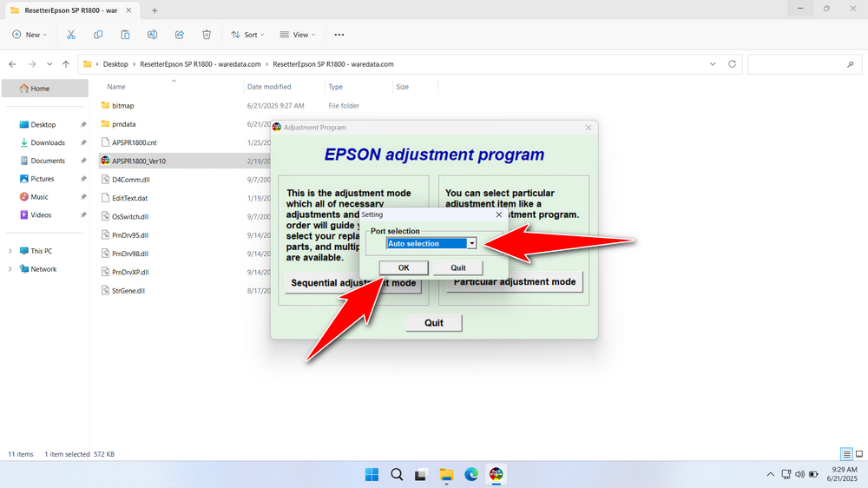
Task: Click the network display tray icon
Action: (786, 474)
